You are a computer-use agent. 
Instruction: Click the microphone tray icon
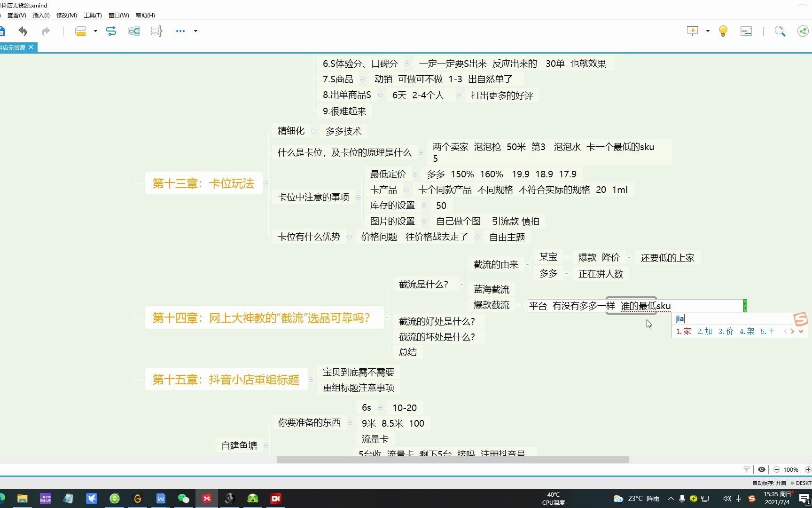point(682,499)
